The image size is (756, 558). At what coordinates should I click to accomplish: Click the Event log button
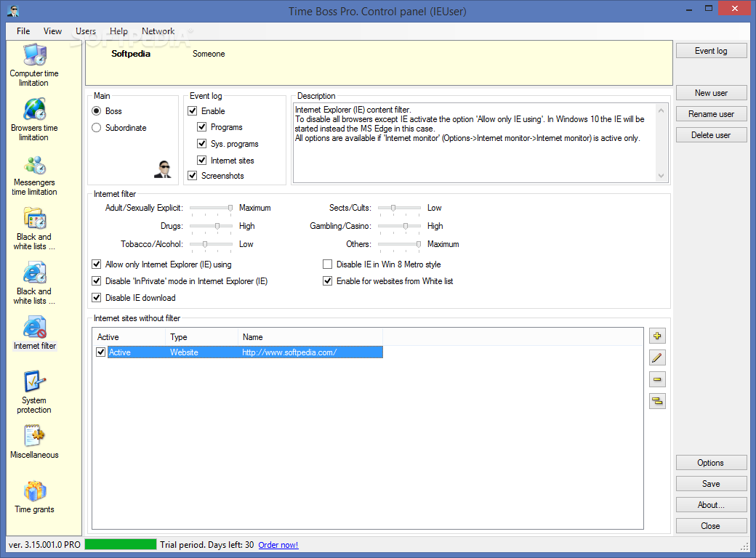click(711, 51)
